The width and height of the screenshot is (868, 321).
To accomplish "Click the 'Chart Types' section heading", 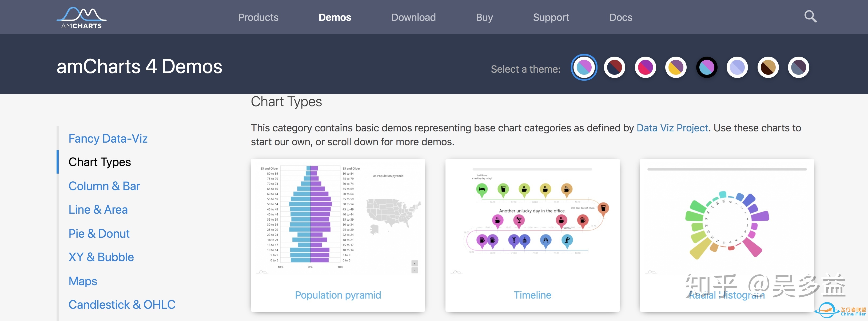I will tap(286, 102).
